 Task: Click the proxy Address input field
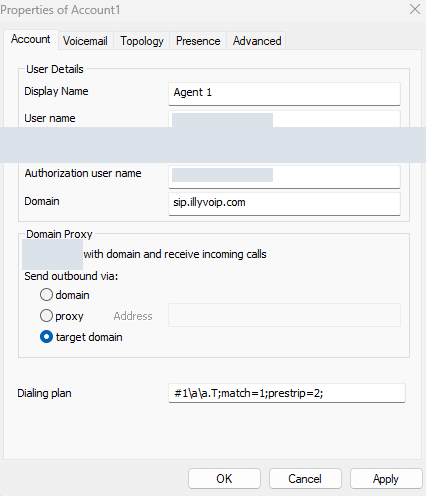click(284, 315)
